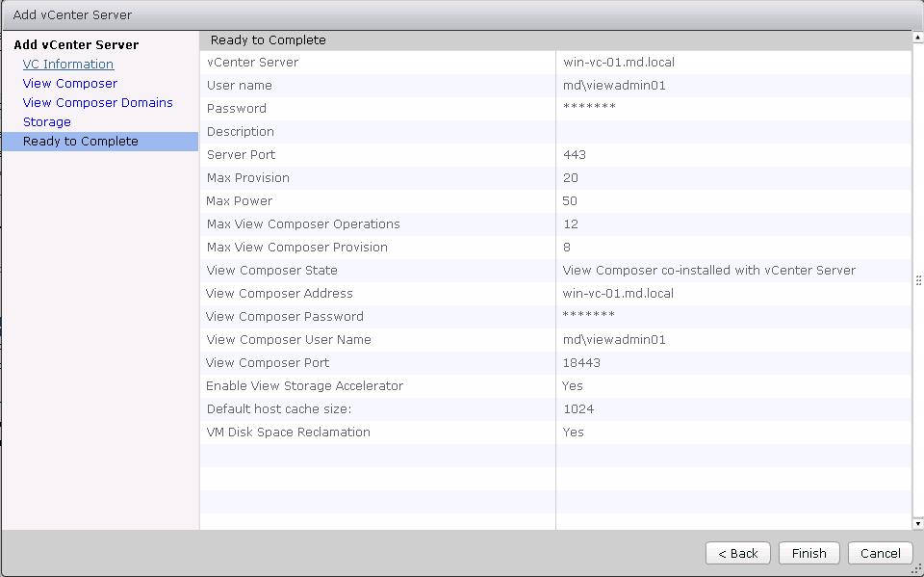Screen dimensions: 924x577
Task: Select the View Composer step
Action: (70, 84)
